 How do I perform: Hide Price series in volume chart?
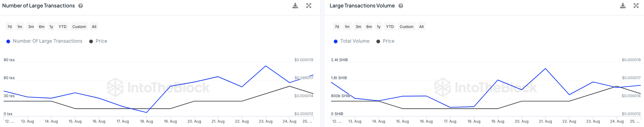(388, 41)
